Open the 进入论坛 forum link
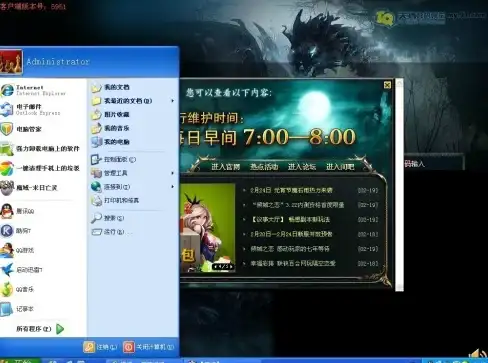The image size is (488, 363). pos(302,166)
